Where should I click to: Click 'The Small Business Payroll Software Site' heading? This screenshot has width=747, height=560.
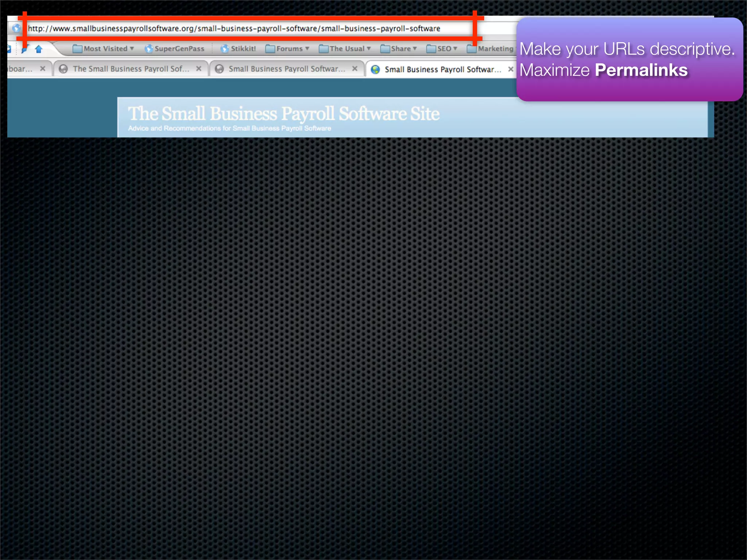coord(284,113)
